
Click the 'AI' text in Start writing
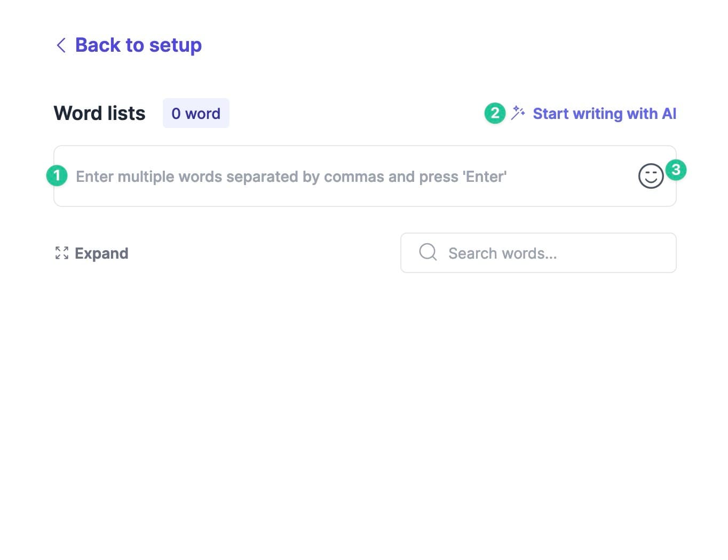669,114
